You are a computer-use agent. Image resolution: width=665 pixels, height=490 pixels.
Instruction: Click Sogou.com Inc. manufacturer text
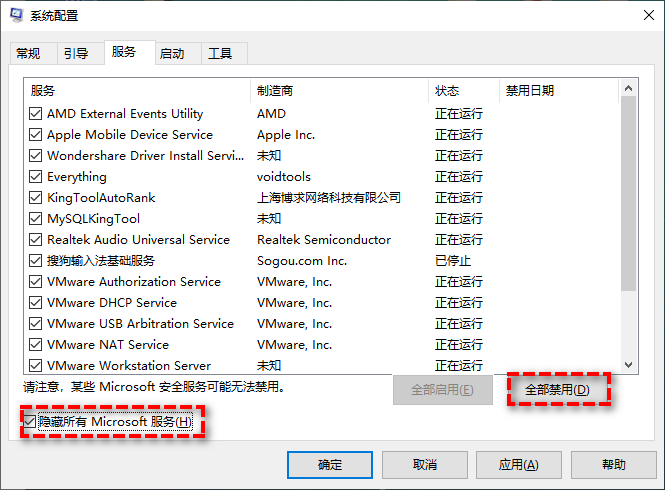302,261
